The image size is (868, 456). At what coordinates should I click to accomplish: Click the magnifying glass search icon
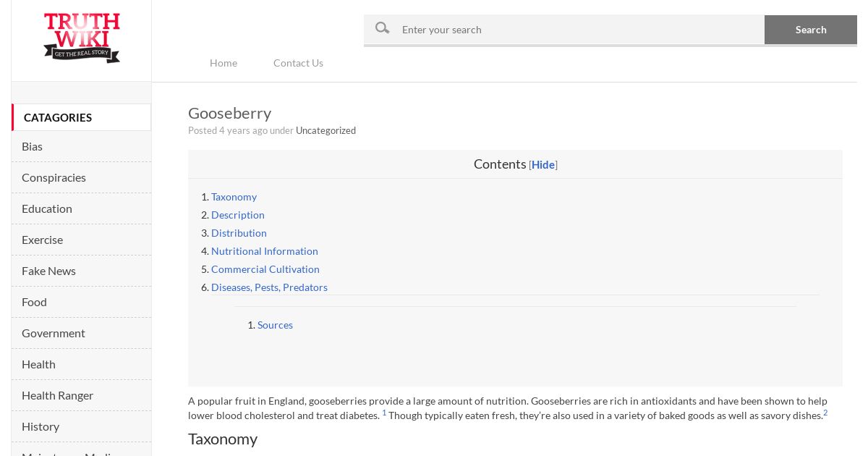tap(382, 28)
